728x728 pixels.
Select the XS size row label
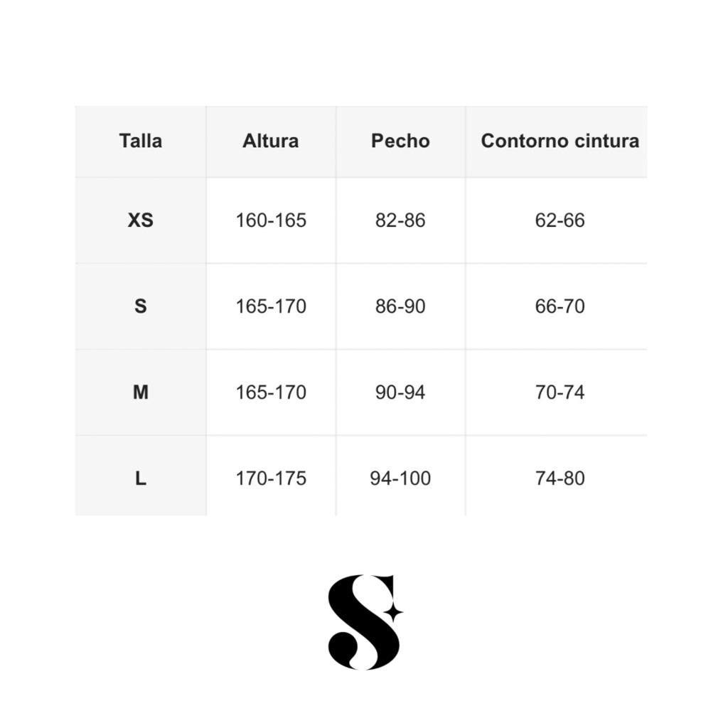point(141,220)
